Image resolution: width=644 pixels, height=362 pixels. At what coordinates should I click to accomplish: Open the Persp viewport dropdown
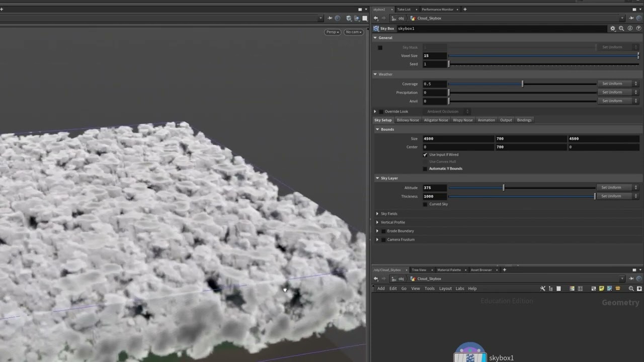pyautogui.click(x=333, y=32)
